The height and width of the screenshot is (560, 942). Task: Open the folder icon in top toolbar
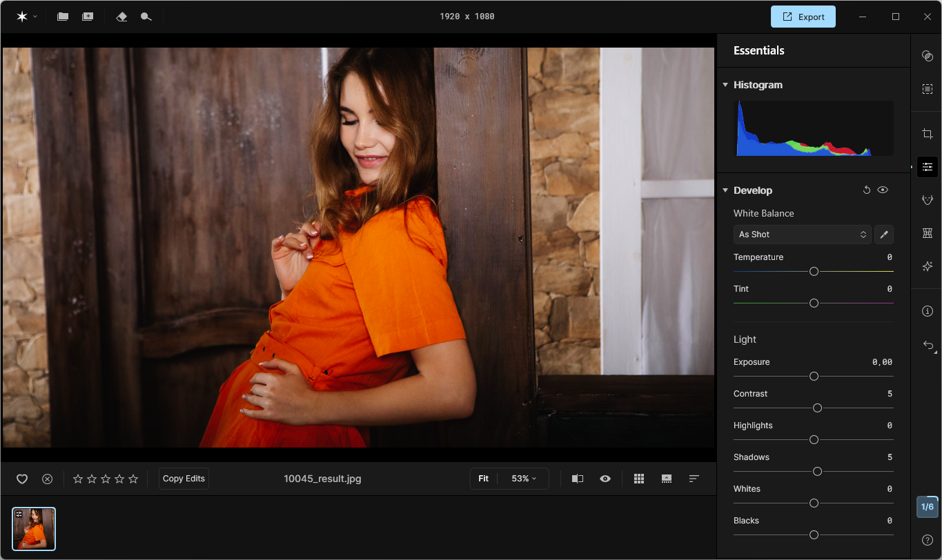[x=63, y=17]
